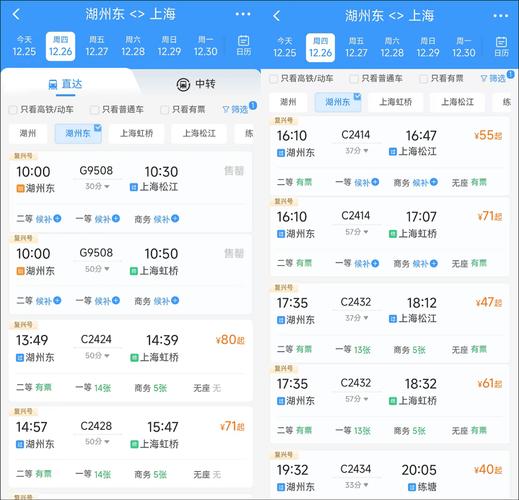Deselect 湖州东 station chip on left screen
This screenshot has height=500, width=519.
click(x=78, y=134)
